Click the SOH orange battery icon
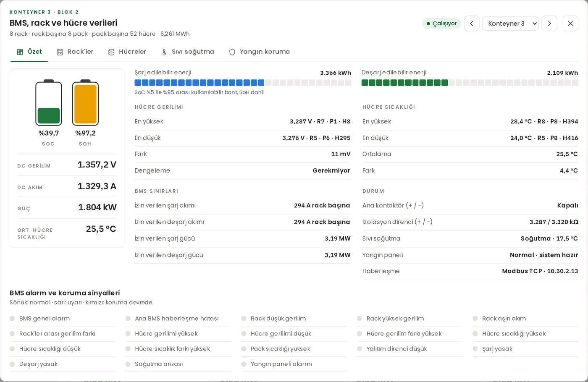This screenshot has height=382, width=588. pyautogui.click(x=85, y=102)
